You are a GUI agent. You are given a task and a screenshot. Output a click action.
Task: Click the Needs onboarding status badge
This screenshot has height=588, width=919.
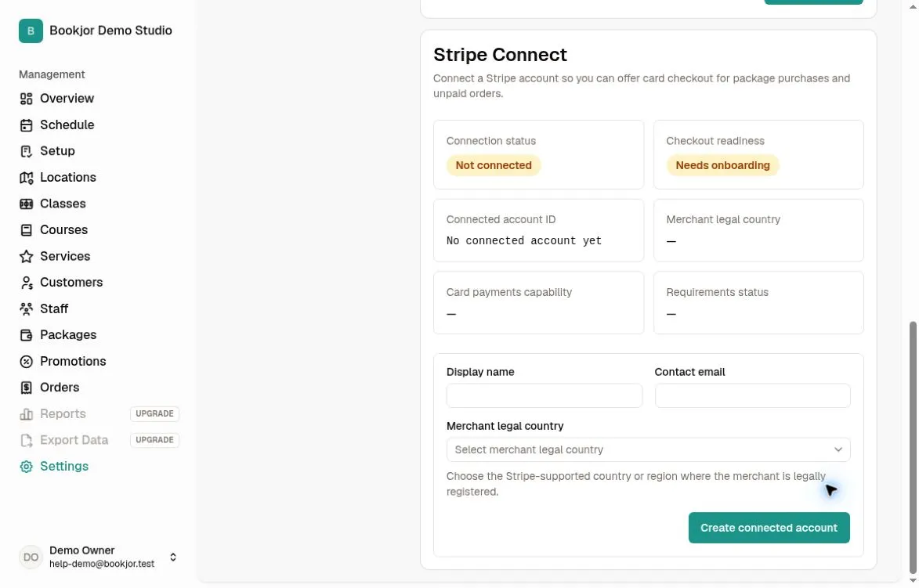(722, 165)
